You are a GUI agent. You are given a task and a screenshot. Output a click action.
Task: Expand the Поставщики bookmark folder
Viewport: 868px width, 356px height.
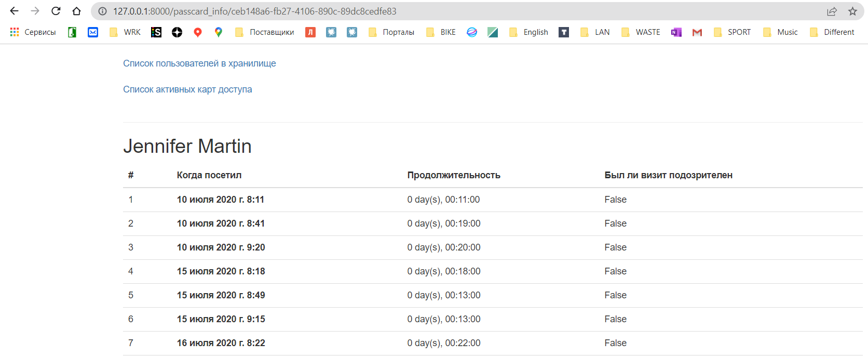[x=265, y=32]
